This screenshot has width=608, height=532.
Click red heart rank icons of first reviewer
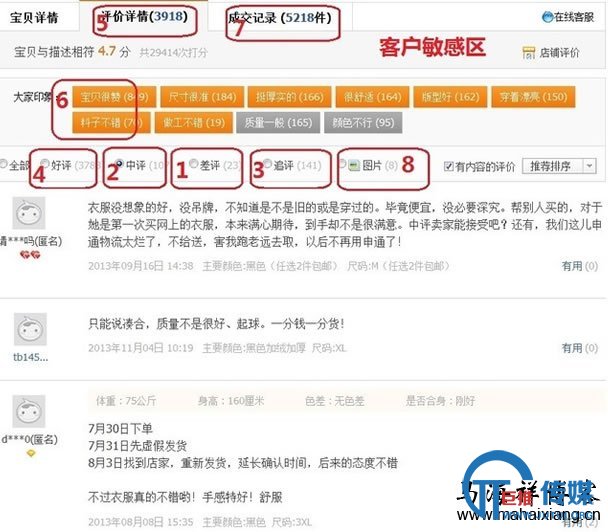[30, 255]
